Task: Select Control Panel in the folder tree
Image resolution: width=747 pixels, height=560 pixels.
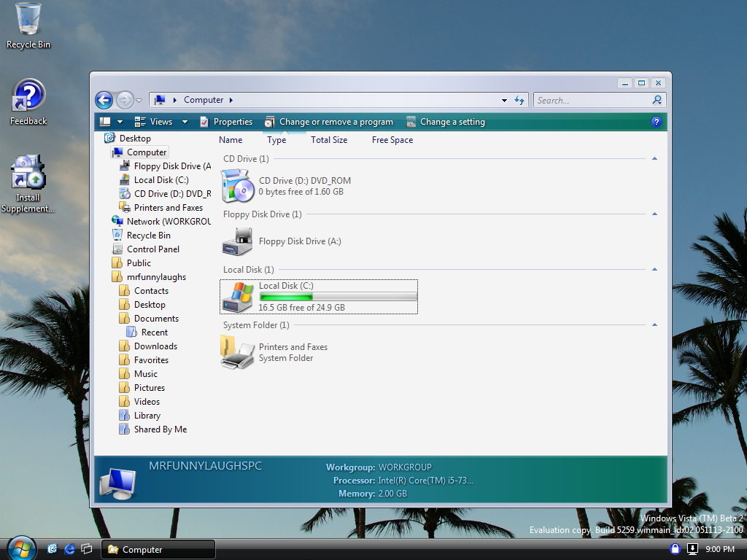Action: pos(152,249)
